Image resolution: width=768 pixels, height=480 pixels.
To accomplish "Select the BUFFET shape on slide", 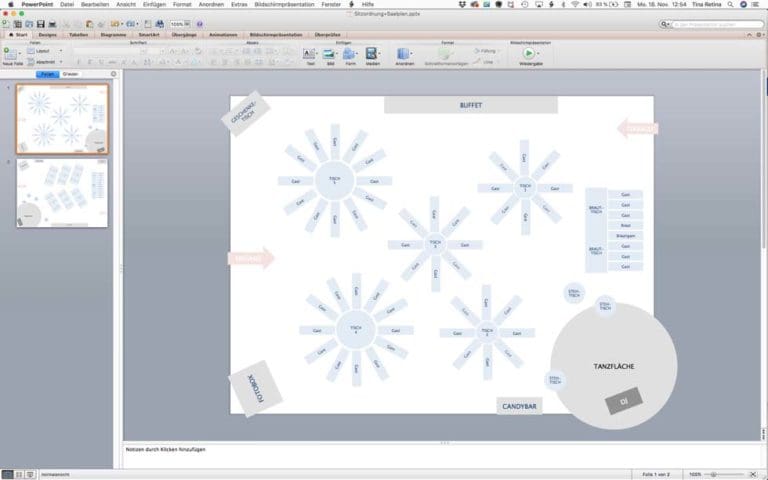I will 471,105.
